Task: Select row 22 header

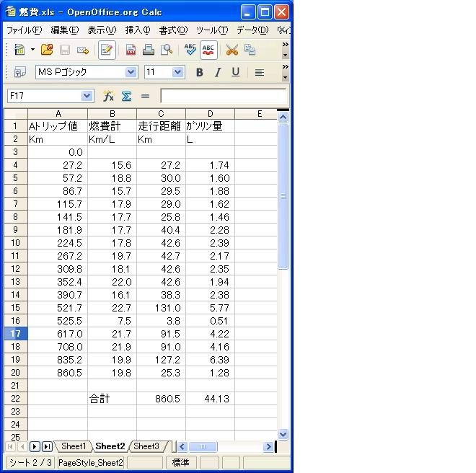Action: (x=15, y=398)
